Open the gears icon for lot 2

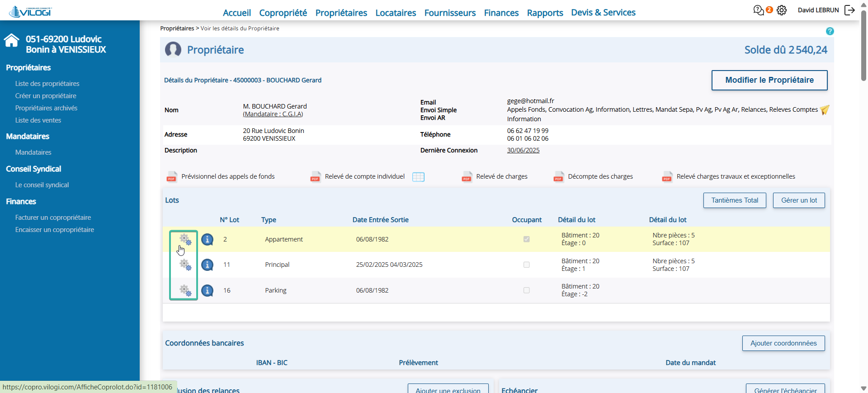(185, 239)
